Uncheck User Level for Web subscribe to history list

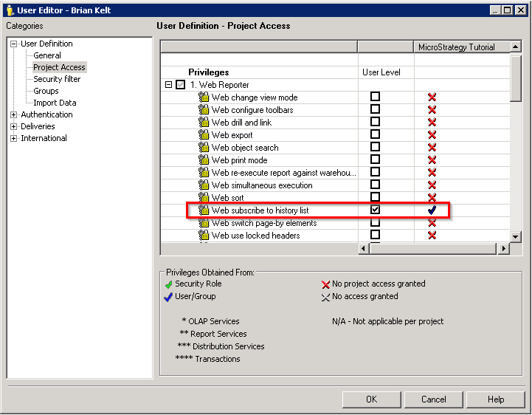pos(375,210)
